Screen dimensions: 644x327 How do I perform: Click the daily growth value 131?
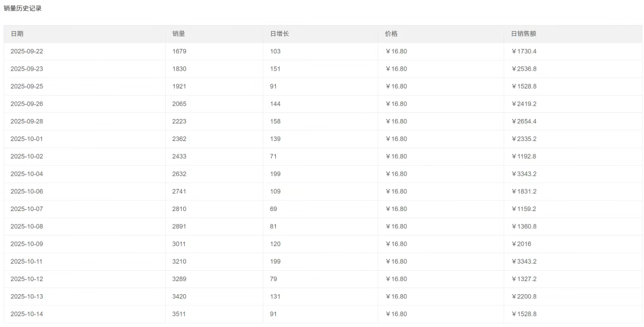pyautogui.click(x=275, y=297)
